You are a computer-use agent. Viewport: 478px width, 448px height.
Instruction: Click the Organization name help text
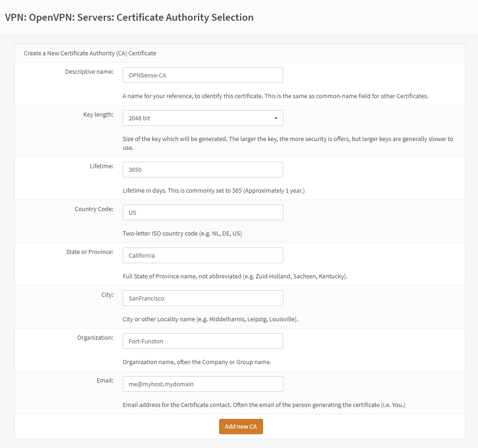click(x=197, y=362)
